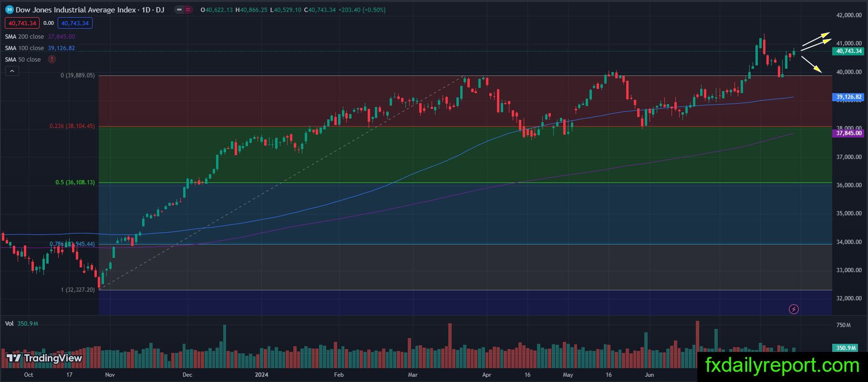Click the green current price tag on price axis
868x382 pixels.
click(x=849, y=51)
